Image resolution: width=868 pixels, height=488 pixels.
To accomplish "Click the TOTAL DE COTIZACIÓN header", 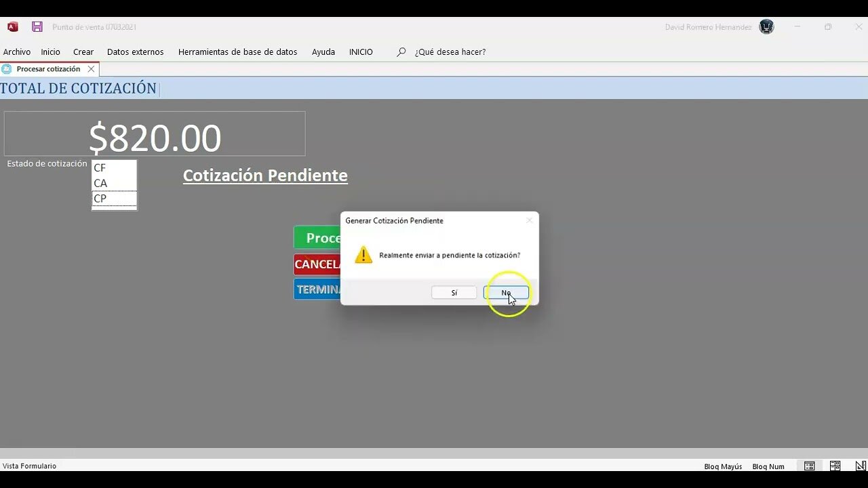I will [78, 88].
